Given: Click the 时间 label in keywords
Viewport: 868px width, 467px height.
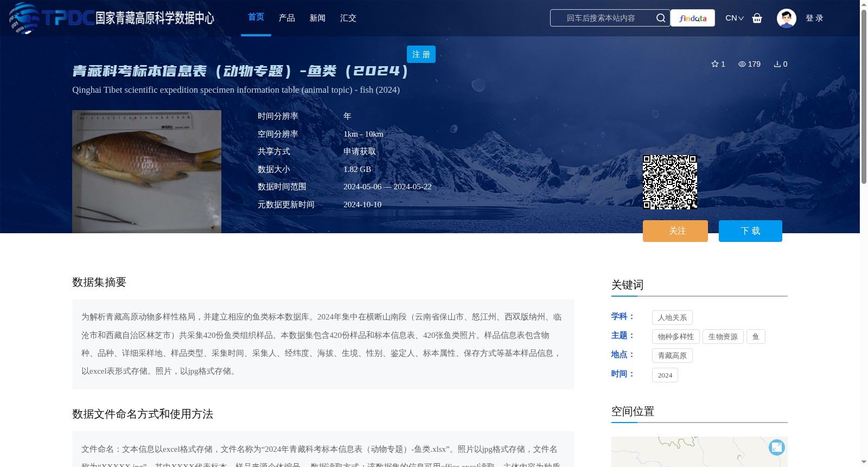Looking at the screenshot, I should (x=623, y=374).
